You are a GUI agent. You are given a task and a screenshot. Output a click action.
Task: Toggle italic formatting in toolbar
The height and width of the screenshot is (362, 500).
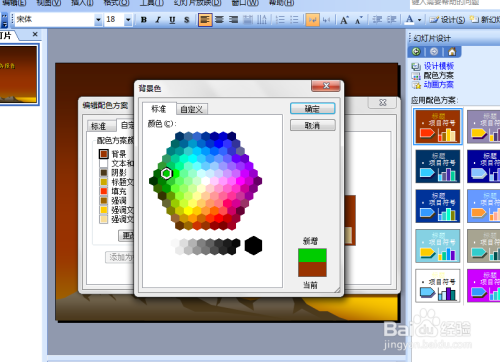158,20
